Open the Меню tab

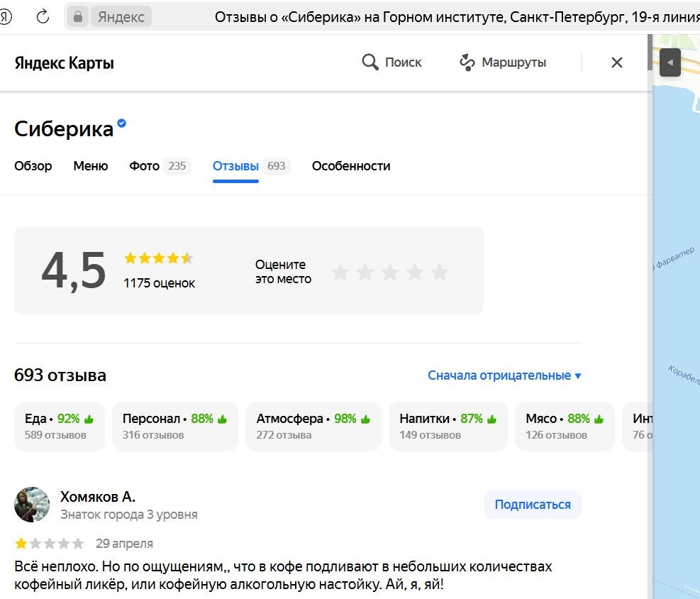[x=90, y=166]
